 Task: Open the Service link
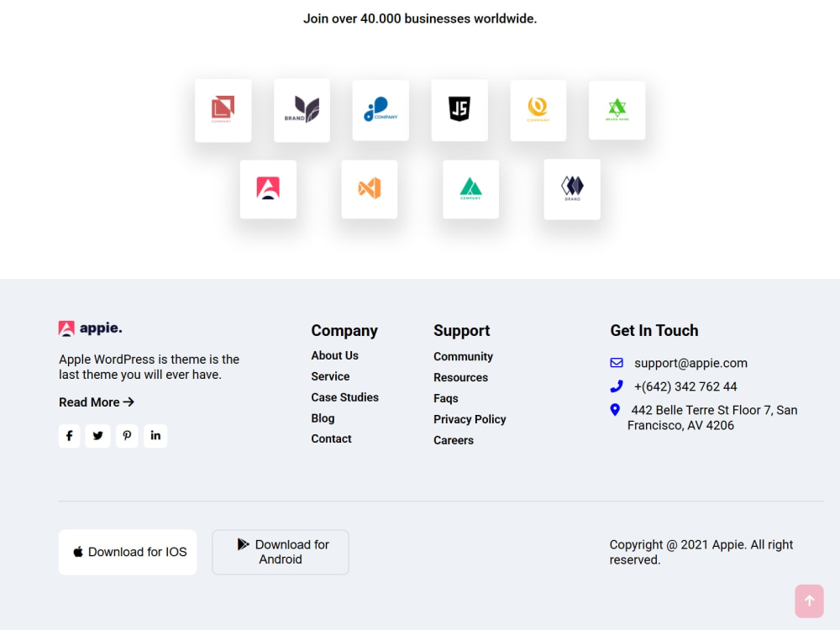(330, 376)
